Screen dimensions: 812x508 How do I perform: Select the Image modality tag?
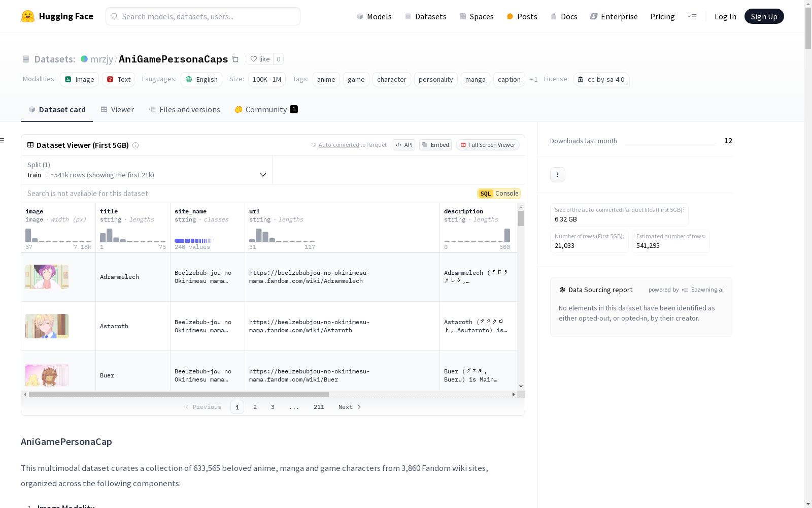(x=79, y=79)
